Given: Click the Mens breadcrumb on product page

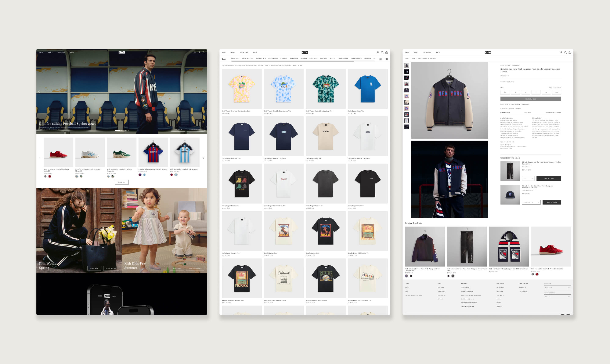Looking at the screenshot, I should (413, 59).
